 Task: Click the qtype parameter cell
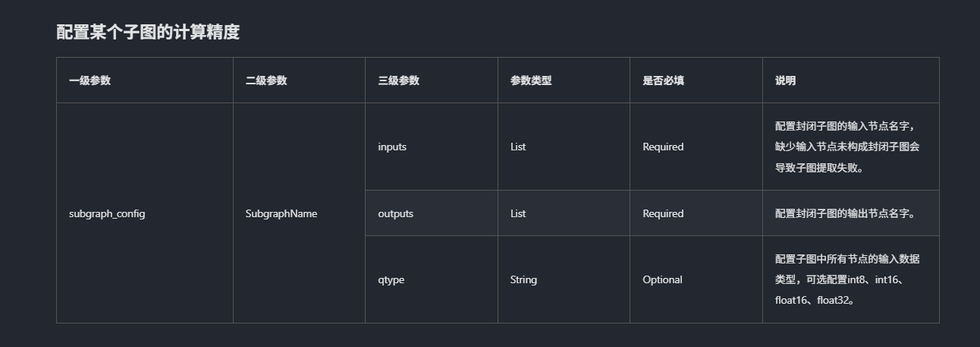pos(391,279)
